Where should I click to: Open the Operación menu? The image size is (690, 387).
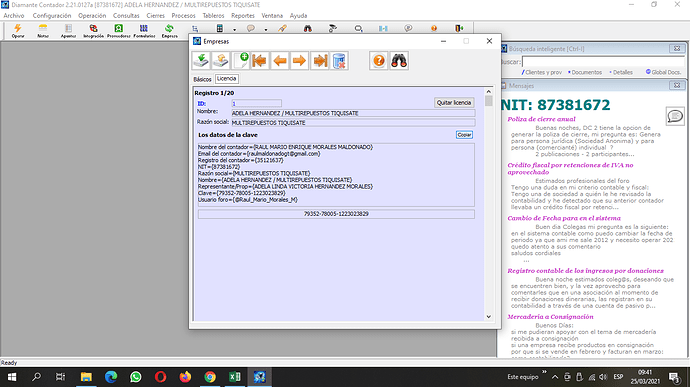click(x=92, y=15)
